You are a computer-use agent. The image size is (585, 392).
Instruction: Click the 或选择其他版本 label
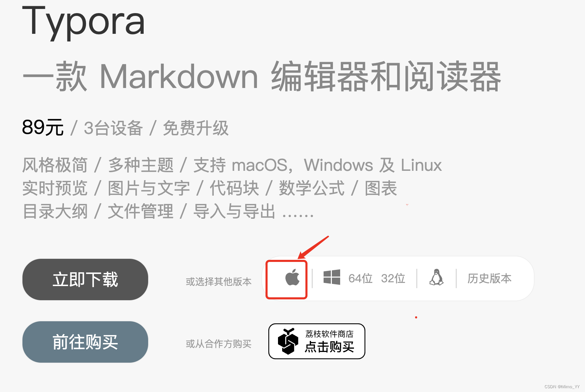pos(219,282)
